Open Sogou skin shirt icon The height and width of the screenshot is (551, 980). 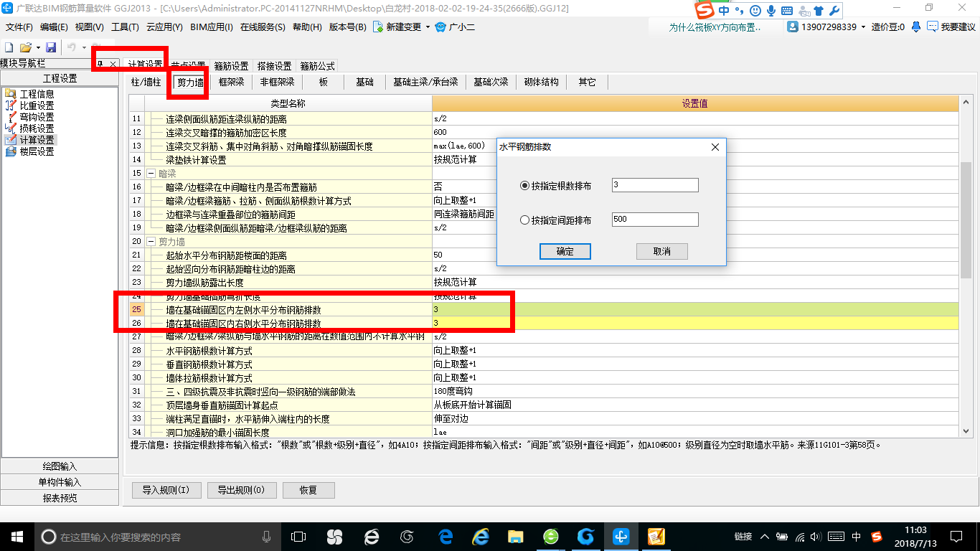click(819, 11)
